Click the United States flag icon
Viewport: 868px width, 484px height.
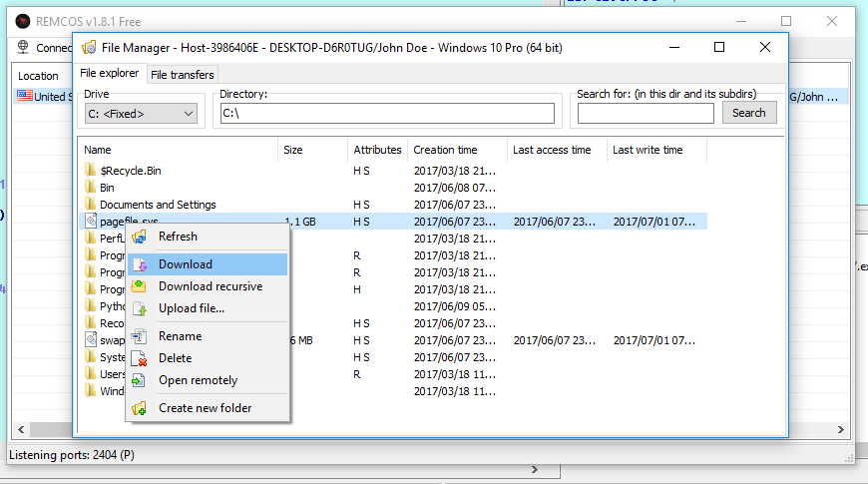coord(25,96)
